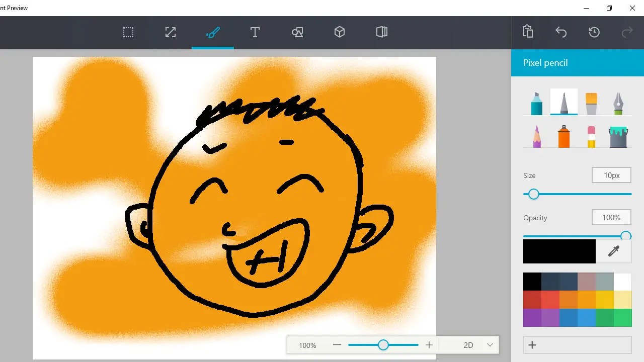Select the Pixel pencil brush
644x362 pixels.
[x=563, y=102]
